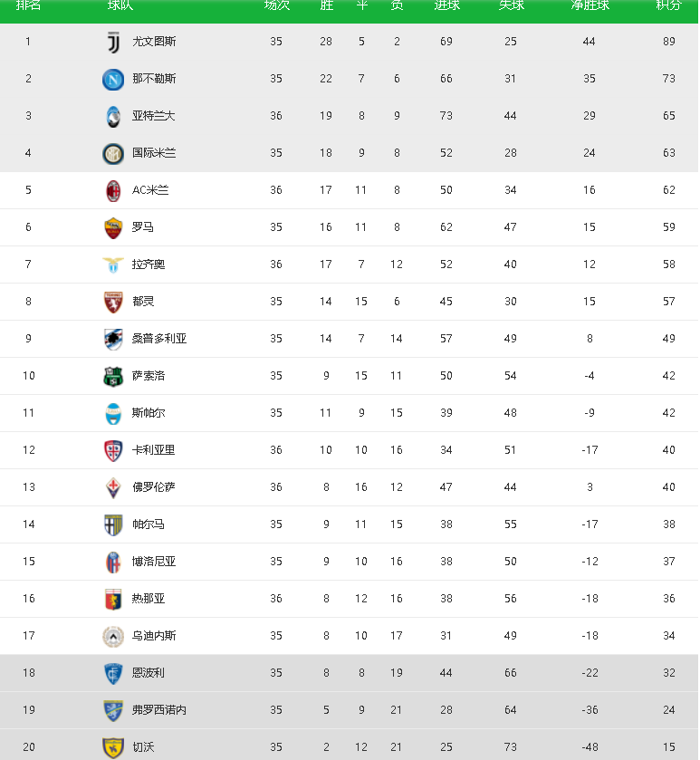This screenshot has width=700, height=760.
Task: Click the Udinese circular badge
Action: coord(113,637)
